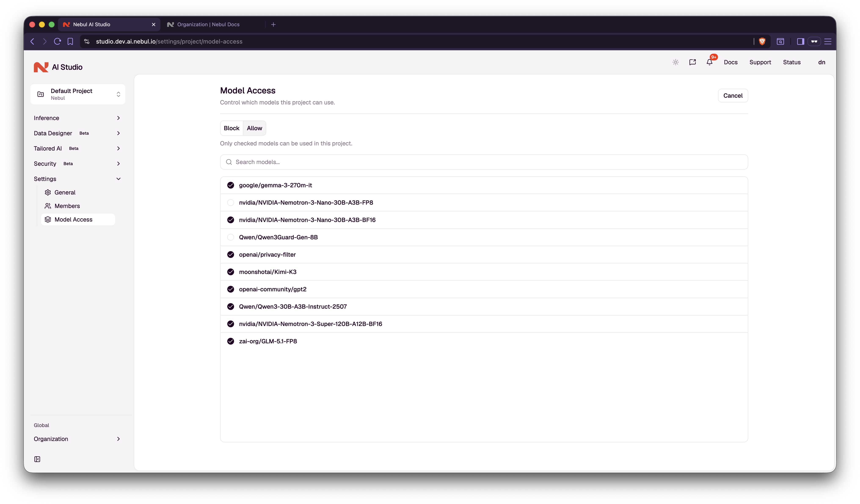The width and height of the screenshot is (860, 504).
Task: Reload the current page
Action: [57, 41]
